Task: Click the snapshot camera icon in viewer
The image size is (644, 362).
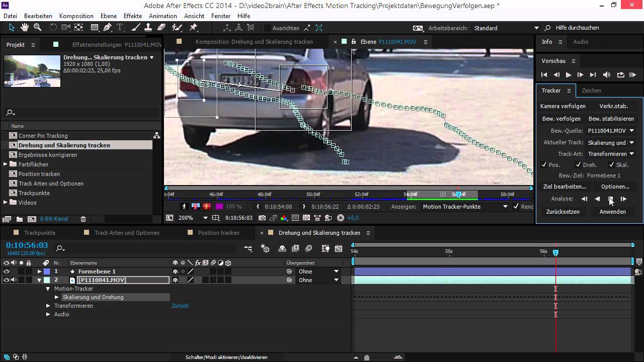Action: pyautogui.click(x=262, y=218)
